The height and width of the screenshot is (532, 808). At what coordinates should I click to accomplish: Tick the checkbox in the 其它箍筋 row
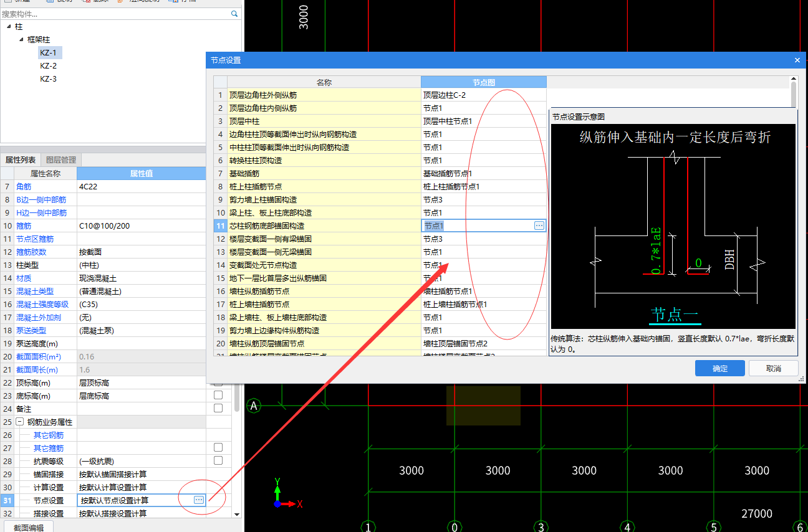click(x=218, y=448)
